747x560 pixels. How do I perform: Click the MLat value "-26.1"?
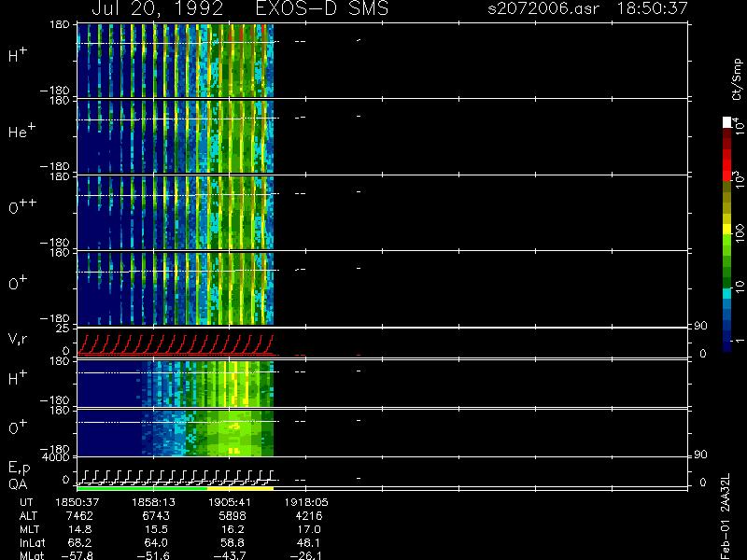(x=306, y=555)
